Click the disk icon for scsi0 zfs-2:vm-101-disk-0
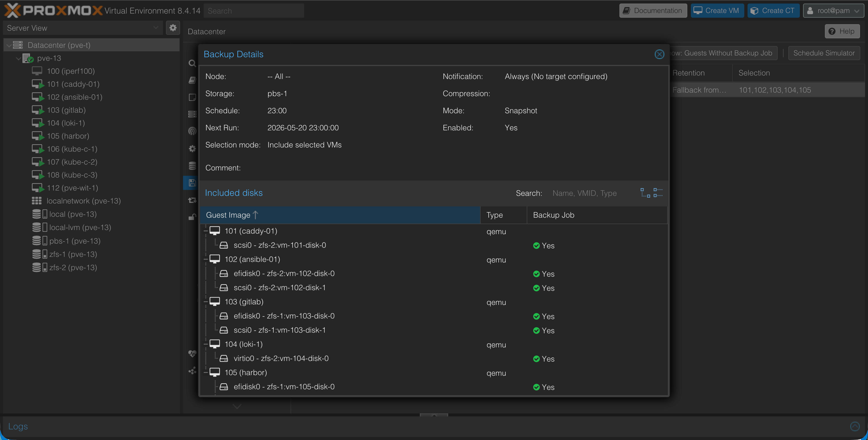868x440 pixels. [224, 245]
